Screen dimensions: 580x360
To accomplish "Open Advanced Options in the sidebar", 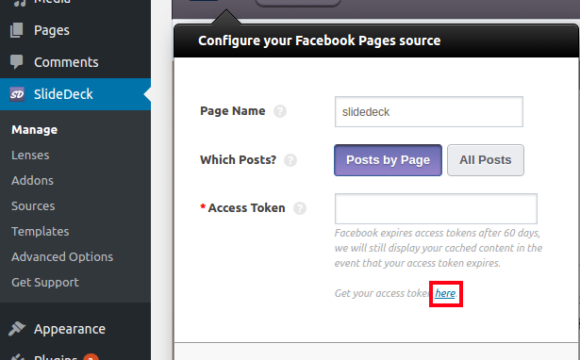I will [62, 257].
